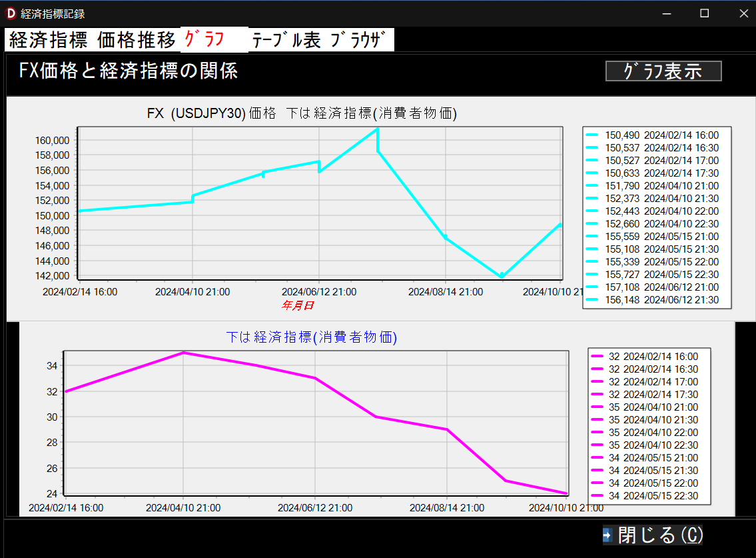The height and width of the screenshot is (558, 756).
Task: Click the lowest point of the cyan FX line
Action: (x=502, y=276)
